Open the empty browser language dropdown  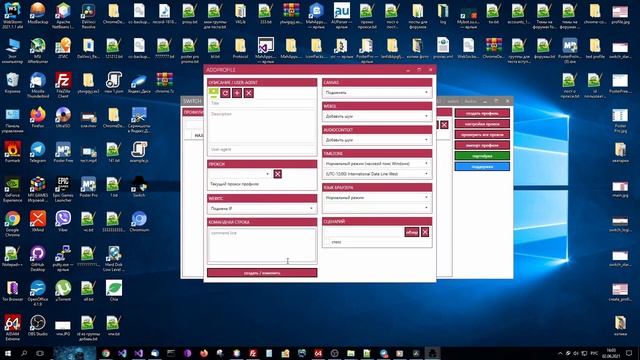click(377, 208)
